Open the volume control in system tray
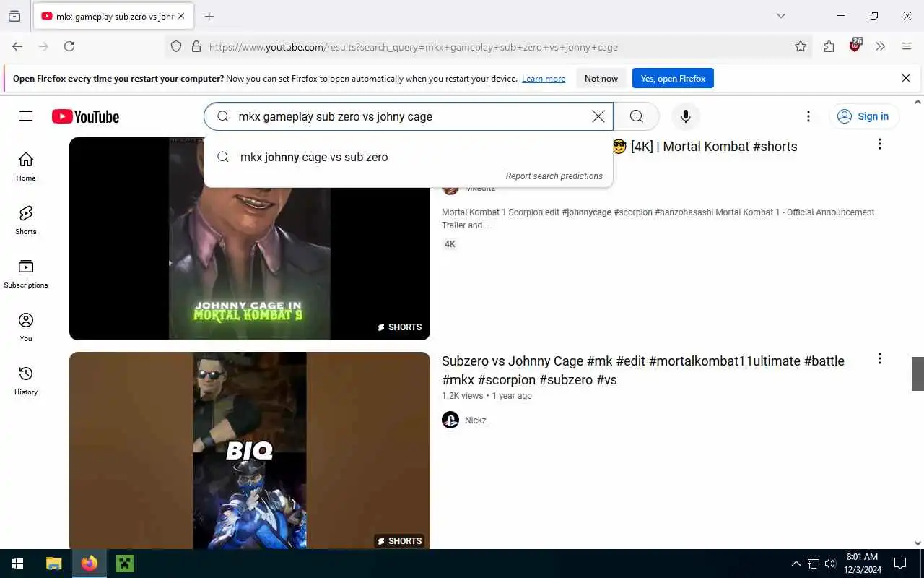The width and height of the screenshot is (924, 578). click(x=830, y=564)
